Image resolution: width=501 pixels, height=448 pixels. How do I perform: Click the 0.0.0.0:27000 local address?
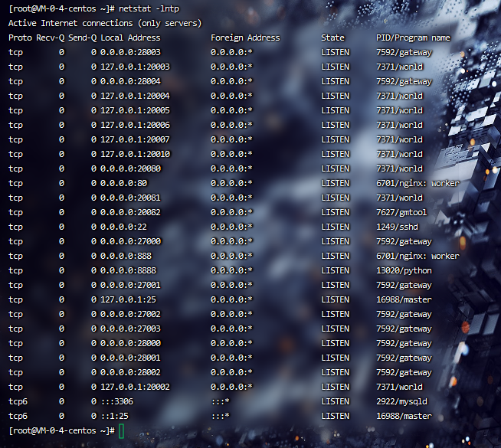tap(130, 241)
